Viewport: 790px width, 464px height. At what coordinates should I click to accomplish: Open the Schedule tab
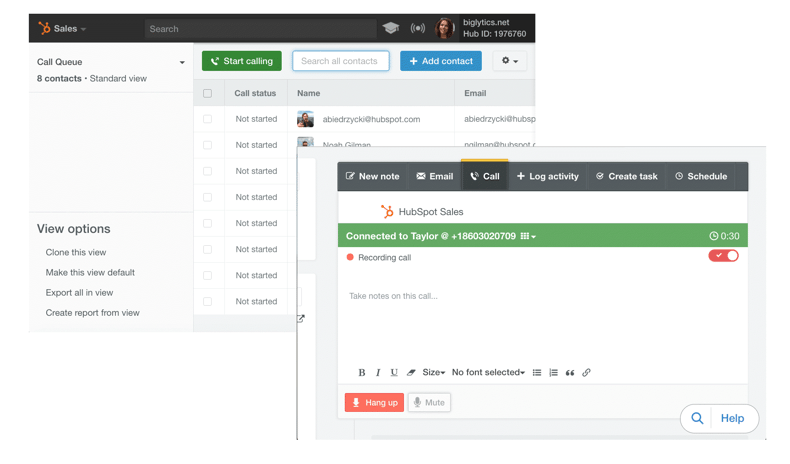pos(701,176)
